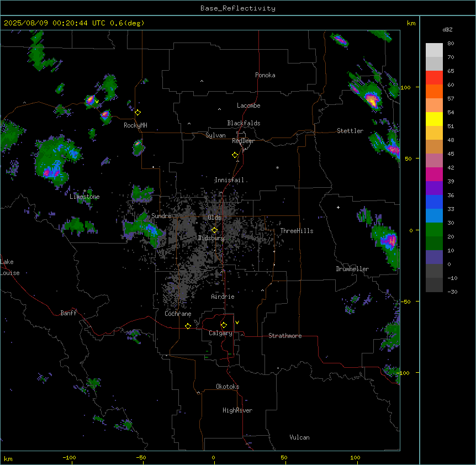Click the dBZ legend heading
Screen dimensions: 476x465
447,29
